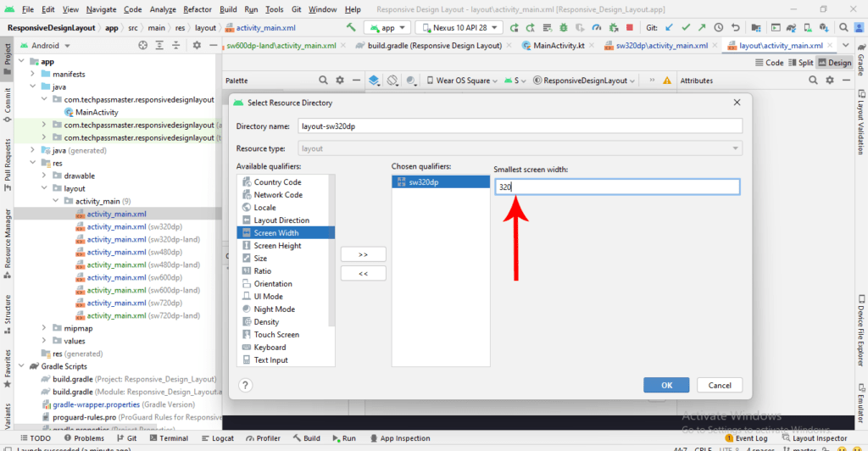Click Git Update Project blue arrow
This screenshot has width=868, height=451.
[670, 27]
